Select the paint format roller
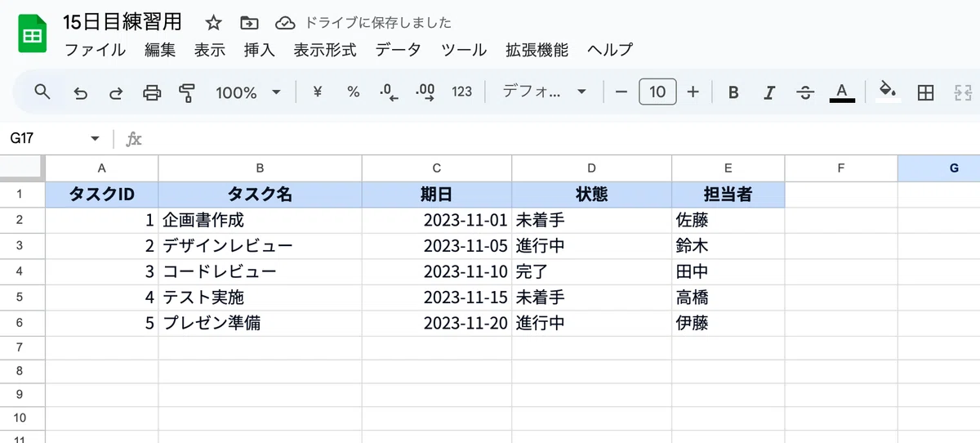 (188, 92)
